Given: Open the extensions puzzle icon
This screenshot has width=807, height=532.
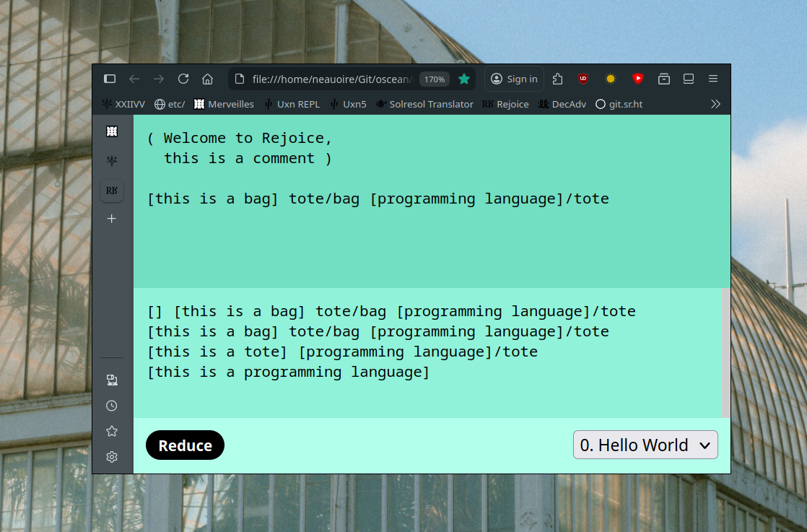Looking at the screenshot, I should click(x=557, y=79).
